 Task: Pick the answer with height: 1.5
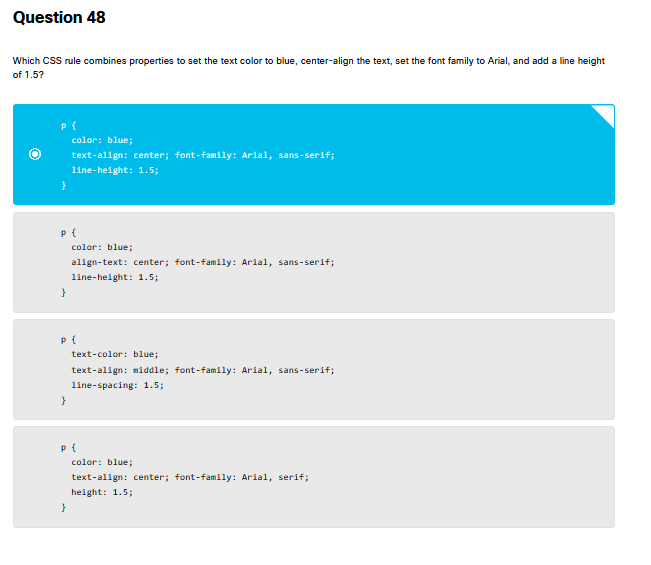pos(313,477)
